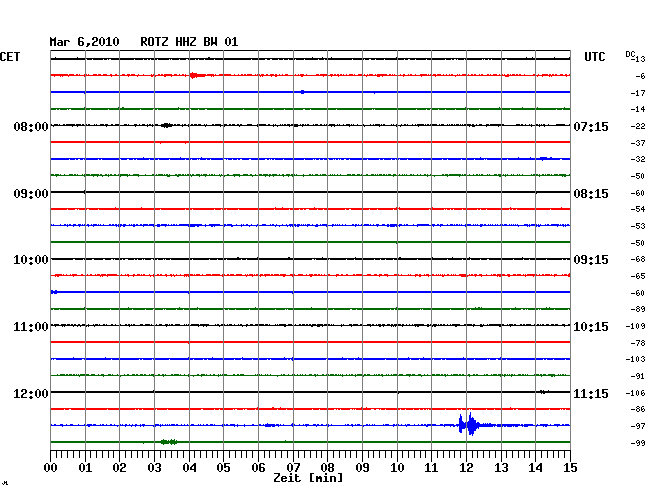
Task: Select the DC value "-54"
Action: tap(638, 209)
